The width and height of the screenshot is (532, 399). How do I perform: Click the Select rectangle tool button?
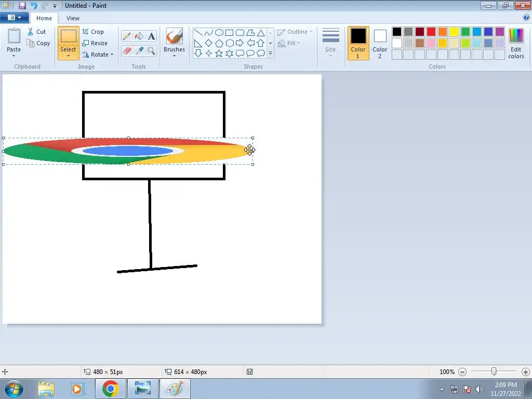[69, 36]
